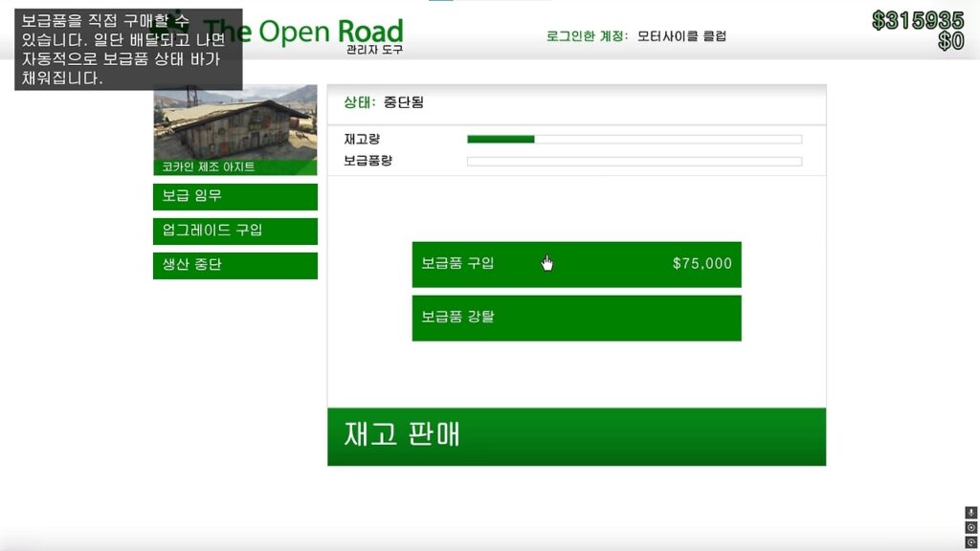
Task: Click the 관리자 도구 subtitle under the logo
Action: pos(374,50)
